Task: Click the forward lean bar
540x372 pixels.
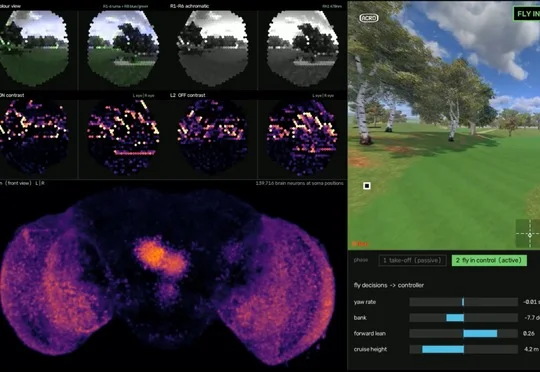Action: pos(464,333)
